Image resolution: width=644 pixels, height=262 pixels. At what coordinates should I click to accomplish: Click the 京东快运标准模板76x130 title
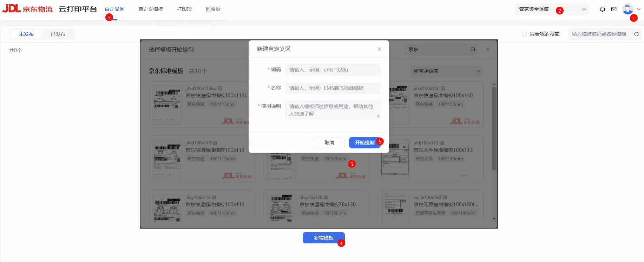point(328,204)
